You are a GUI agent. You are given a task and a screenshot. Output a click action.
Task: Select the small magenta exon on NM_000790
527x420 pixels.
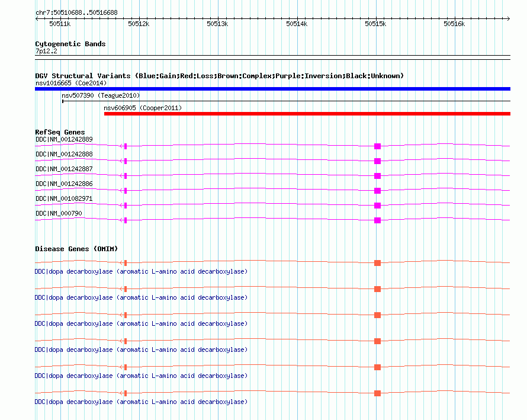pyautogui.click(x=126, y=220)
